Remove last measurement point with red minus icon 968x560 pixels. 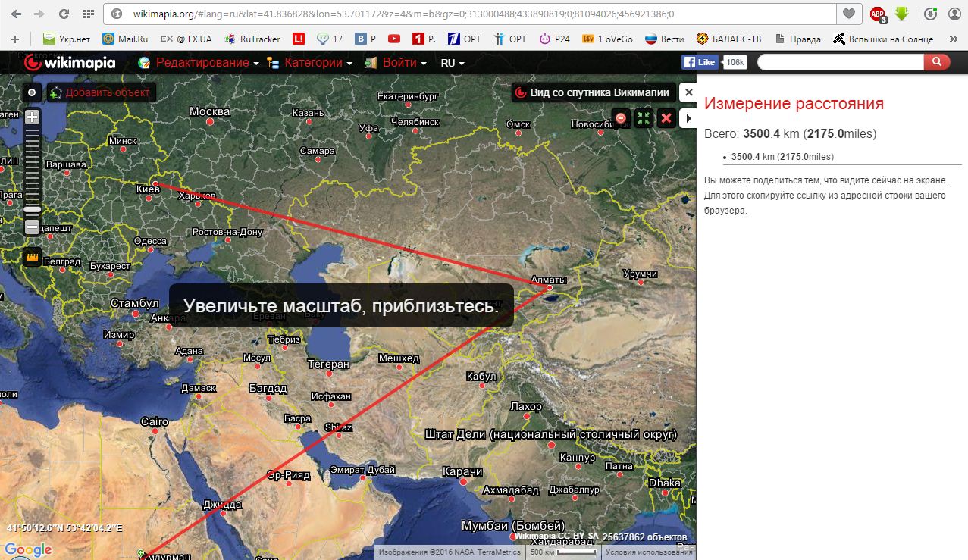[621, 117]
